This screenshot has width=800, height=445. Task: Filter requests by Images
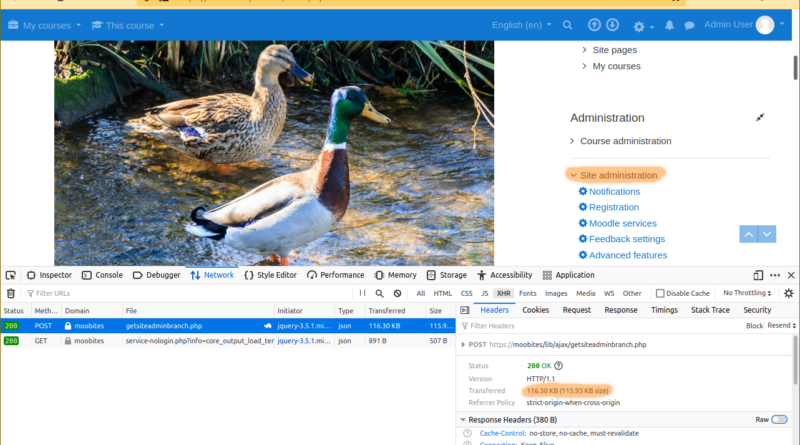coord(556,293)
